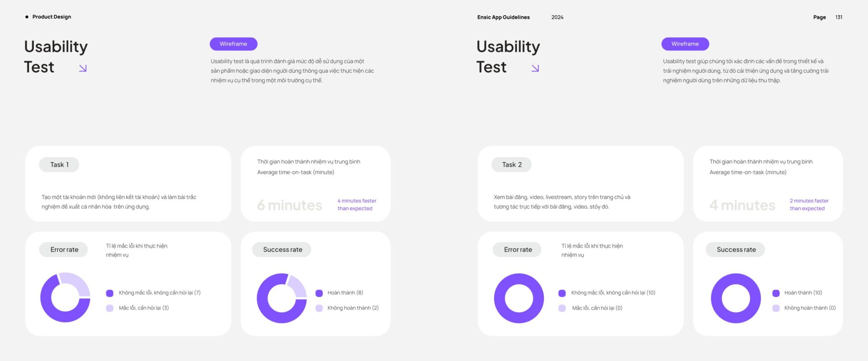This screenshot has height=361, width=868.
Task: Click the Task 1 error rate donut chart
Action: point(66,297)
